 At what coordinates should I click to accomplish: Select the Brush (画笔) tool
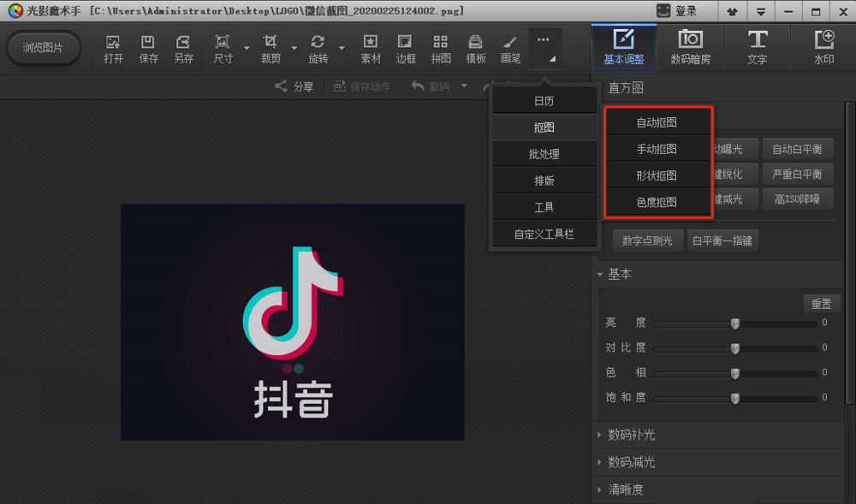[510, 48]
